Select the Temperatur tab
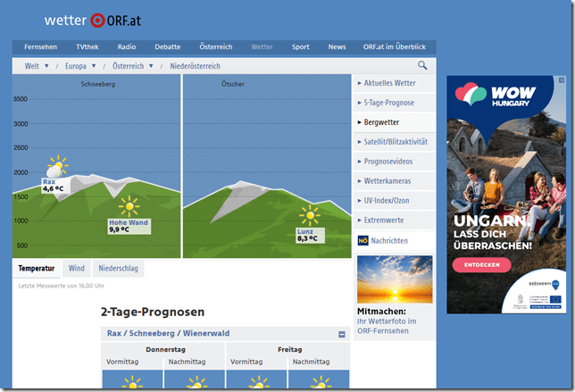The width and height of the screenshot is (575, 392). click(37, 268)
